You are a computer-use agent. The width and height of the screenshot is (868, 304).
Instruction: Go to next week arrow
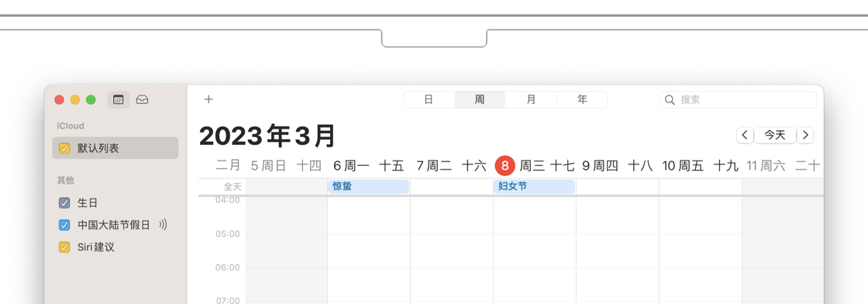805,135
